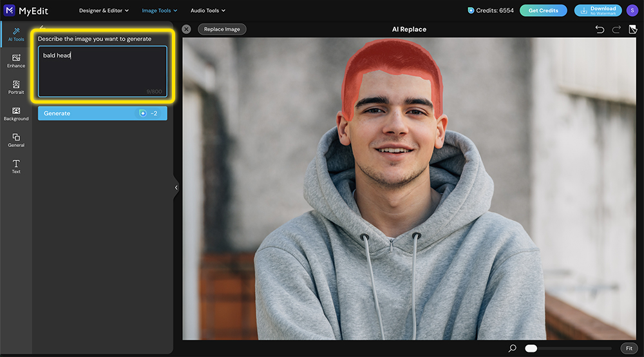This screenshot has width=644, height=357.
Task: Click the zoom level slider
Action: (567, 348)
